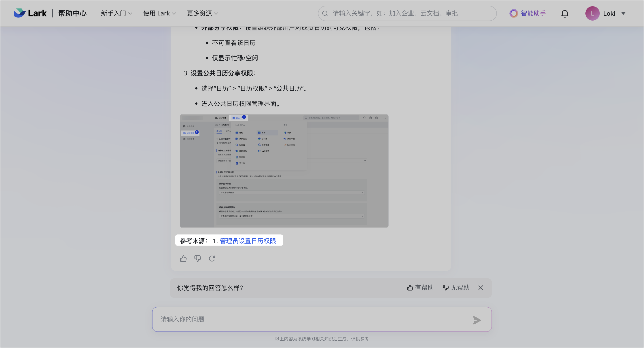Expand the 更多资源 dropdown

point(202,13)
